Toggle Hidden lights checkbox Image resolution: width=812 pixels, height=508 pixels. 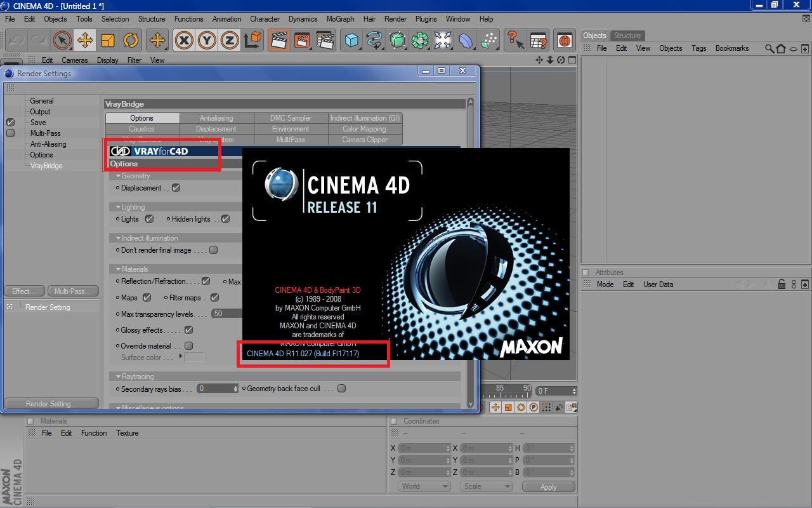click(226, 219)
